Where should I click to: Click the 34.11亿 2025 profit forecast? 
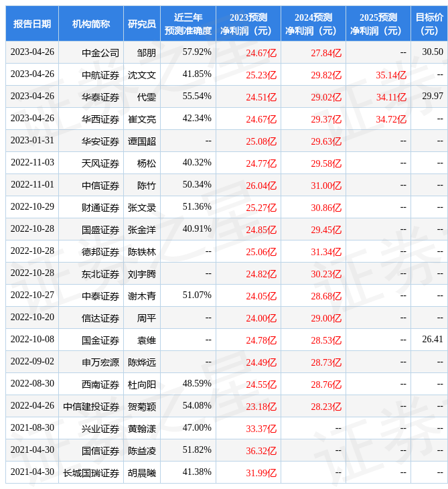[x=391, y=97]
